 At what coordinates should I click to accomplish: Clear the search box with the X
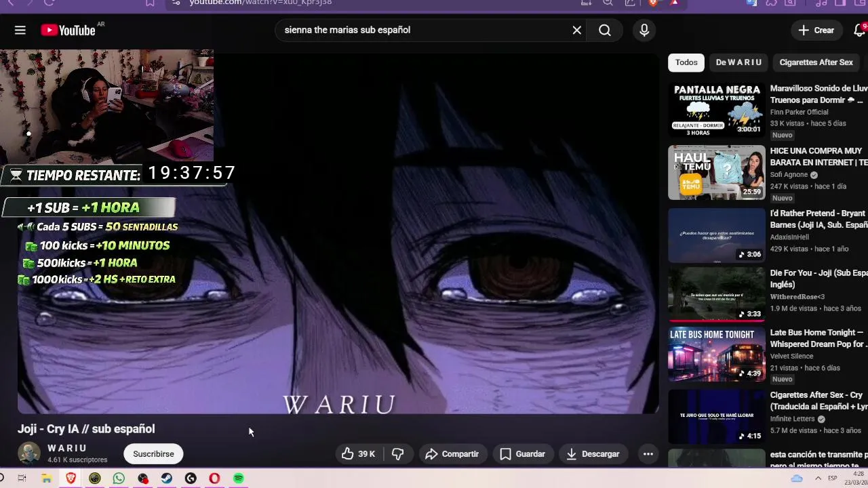coord(577,30)
